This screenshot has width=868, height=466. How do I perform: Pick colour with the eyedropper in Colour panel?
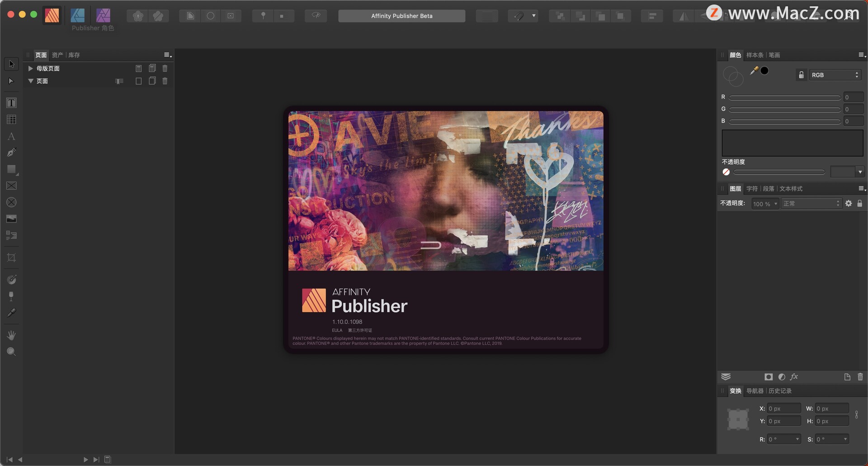[754, 71]
